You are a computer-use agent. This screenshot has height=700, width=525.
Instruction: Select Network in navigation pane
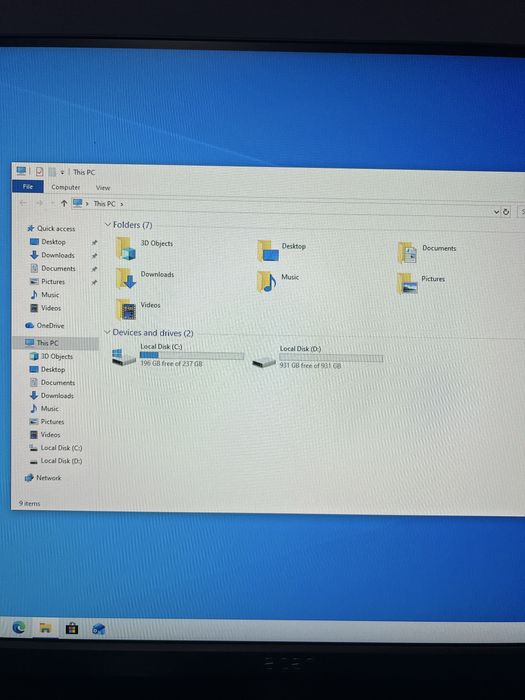(49, 478)
